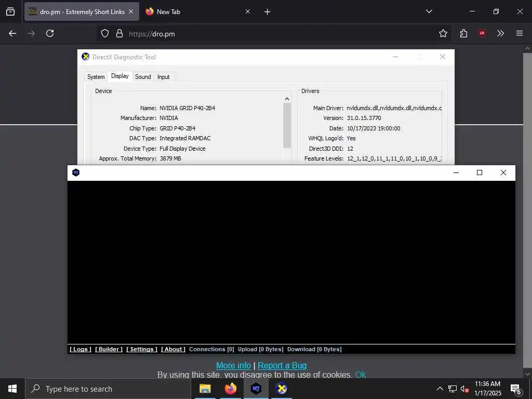Image resolution: width=532 pixels, height=399 pixels.
Task: Click the NJ app title bar icon
Action: coord(76,172)
